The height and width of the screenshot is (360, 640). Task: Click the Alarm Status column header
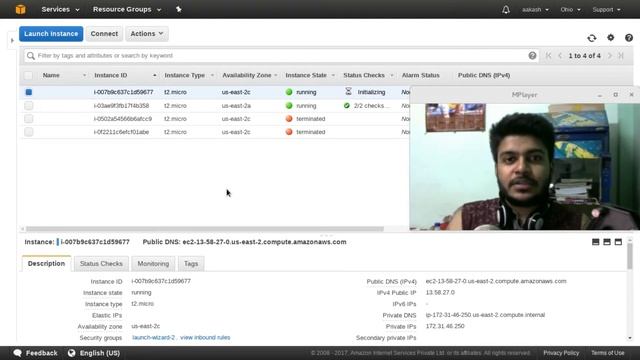420,76
